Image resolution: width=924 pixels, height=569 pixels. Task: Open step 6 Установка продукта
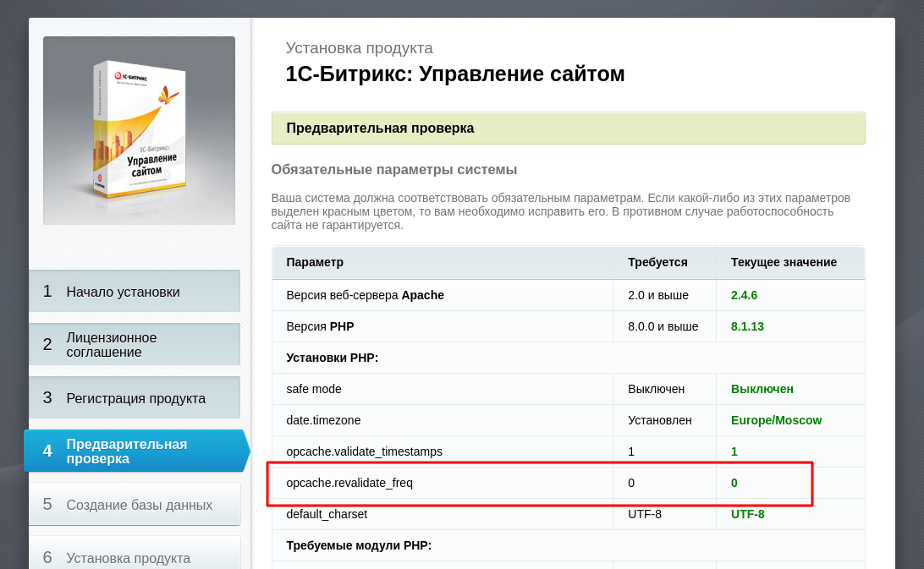pos(135,554)
